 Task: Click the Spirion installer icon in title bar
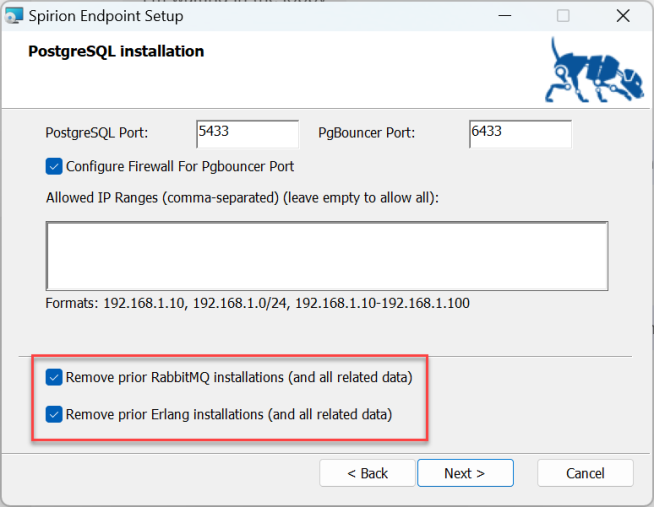point(15,16)
